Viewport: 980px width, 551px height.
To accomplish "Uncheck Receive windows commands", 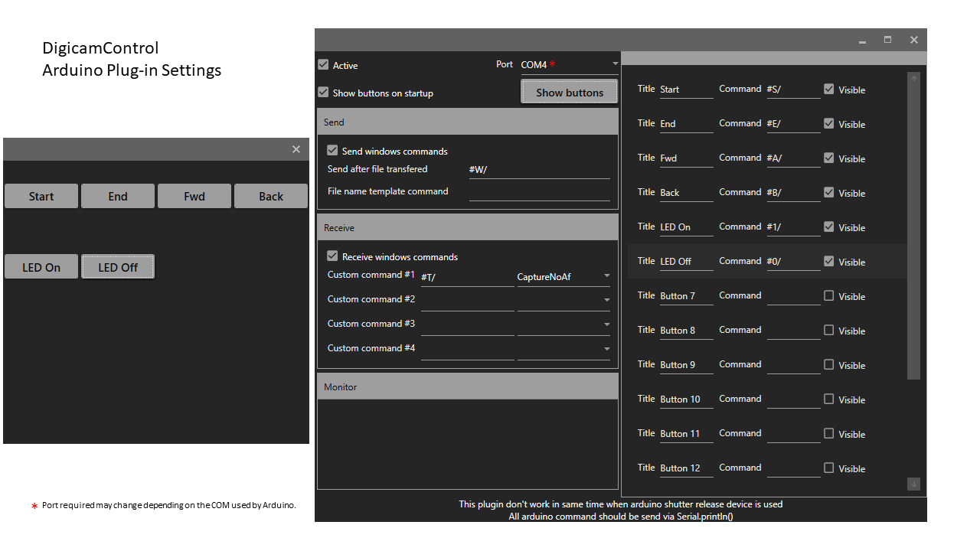I will click(332, 256).
